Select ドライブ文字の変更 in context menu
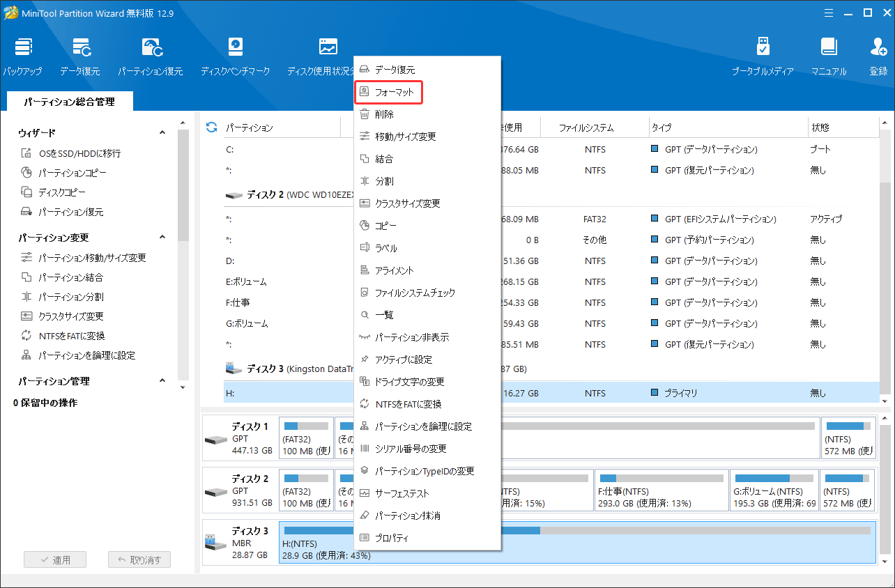 click(x=427, y=382)
